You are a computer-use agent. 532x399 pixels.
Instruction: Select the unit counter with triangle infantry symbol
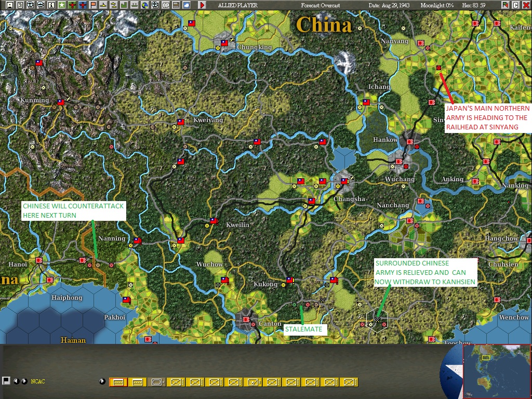[x=252, y=382]
